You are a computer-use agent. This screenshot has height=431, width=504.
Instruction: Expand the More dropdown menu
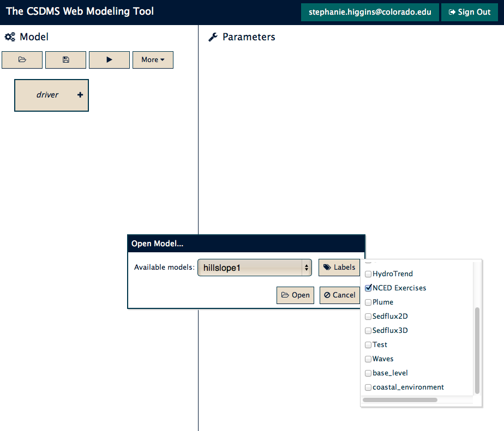[153, 60]
